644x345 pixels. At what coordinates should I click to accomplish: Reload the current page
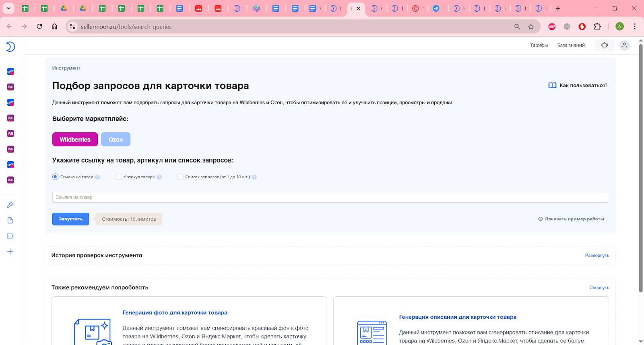[x=39, y=27]
